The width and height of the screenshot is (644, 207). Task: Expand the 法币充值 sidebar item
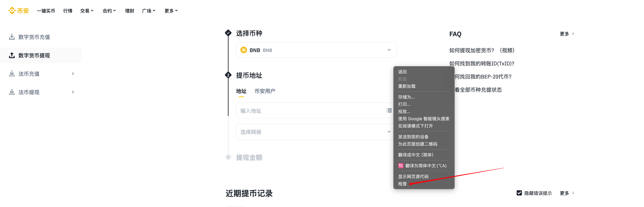(73, 74)
